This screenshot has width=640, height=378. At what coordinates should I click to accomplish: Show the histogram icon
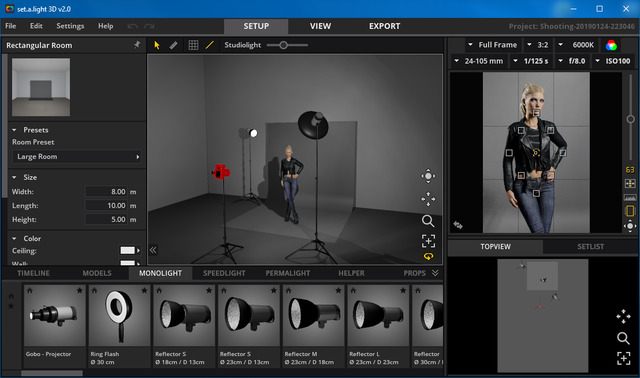pyautogui.click(x=630, y=198)
